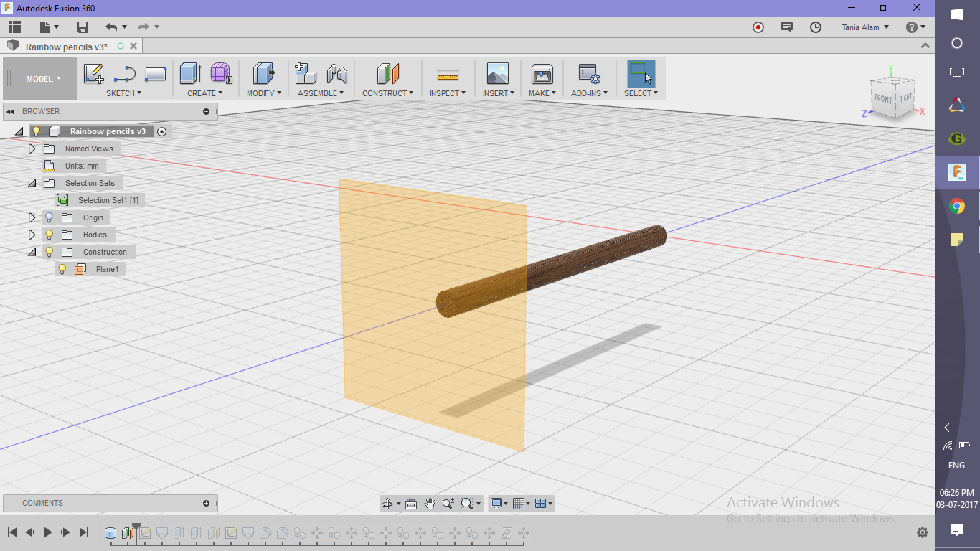Switch to the Rainbow pencils v3* tab
Screen dimensions: 980x551
[66, 47]
